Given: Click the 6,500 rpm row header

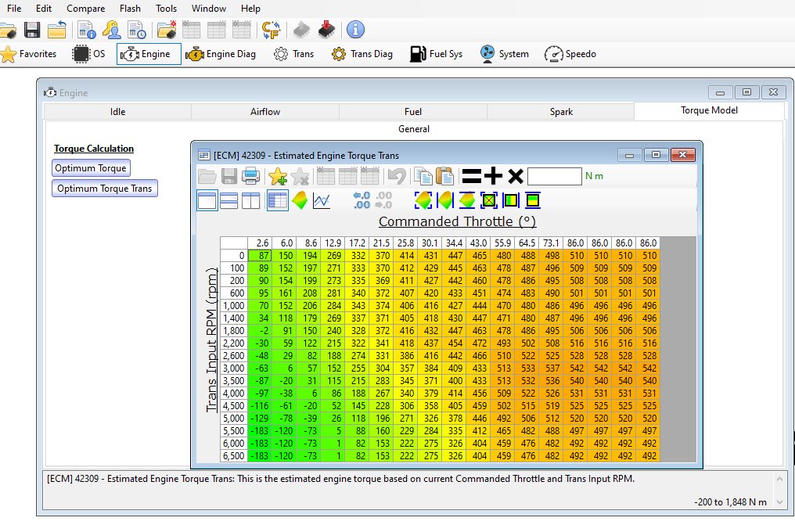Looking at the screenshot, I should pos(234,455).
